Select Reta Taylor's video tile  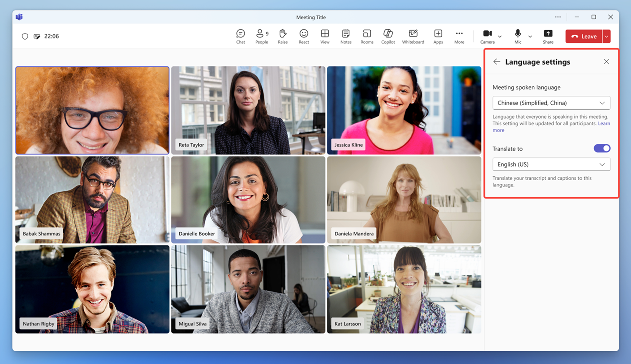248,110
